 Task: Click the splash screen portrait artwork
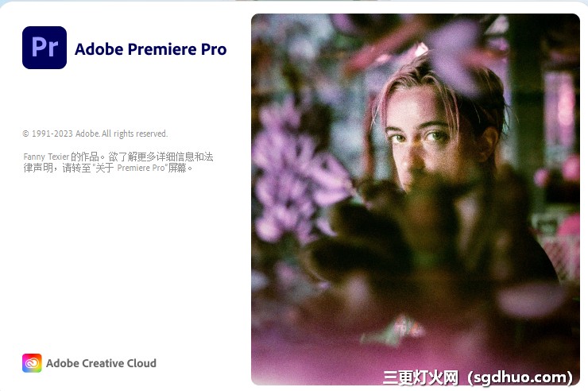click(416, 199)
